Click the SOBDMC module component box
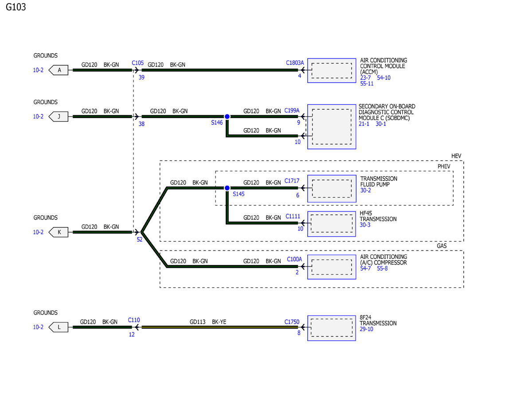Viewport: 532px width, 411px height. click(332, 126)
